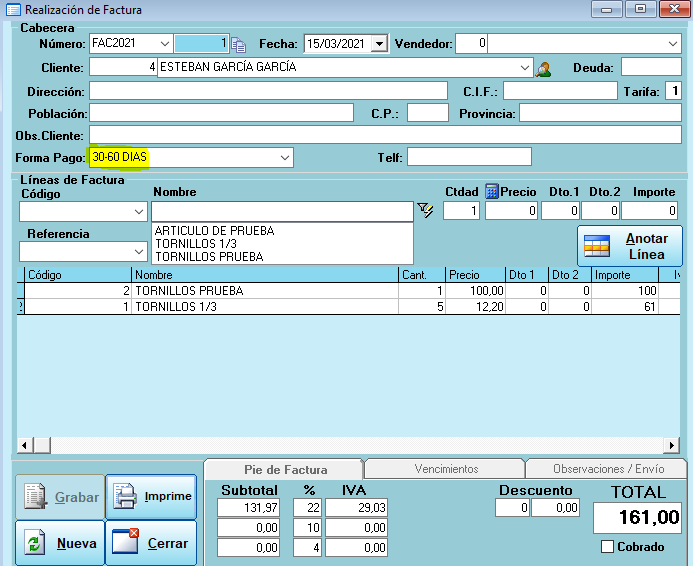Screen dimensions: 693x566
Task: Click the client code field showing 4
Action: click(123, 68)
